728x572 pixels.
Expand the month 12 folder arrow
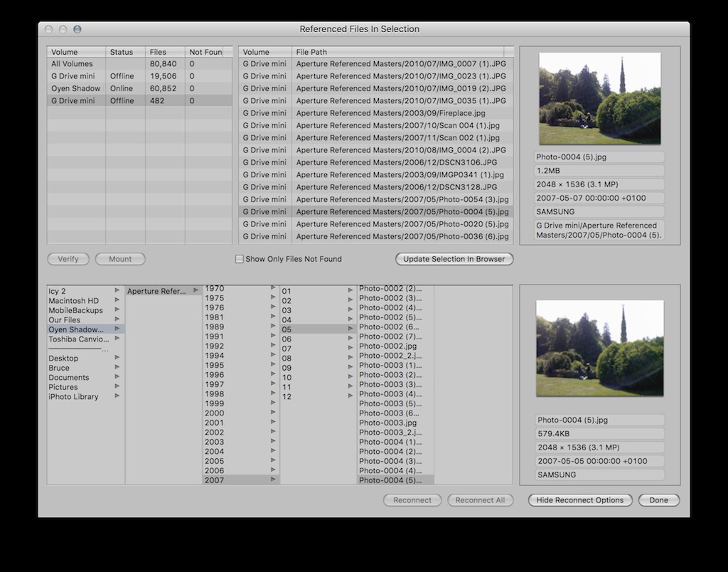(x=350, y=396)
